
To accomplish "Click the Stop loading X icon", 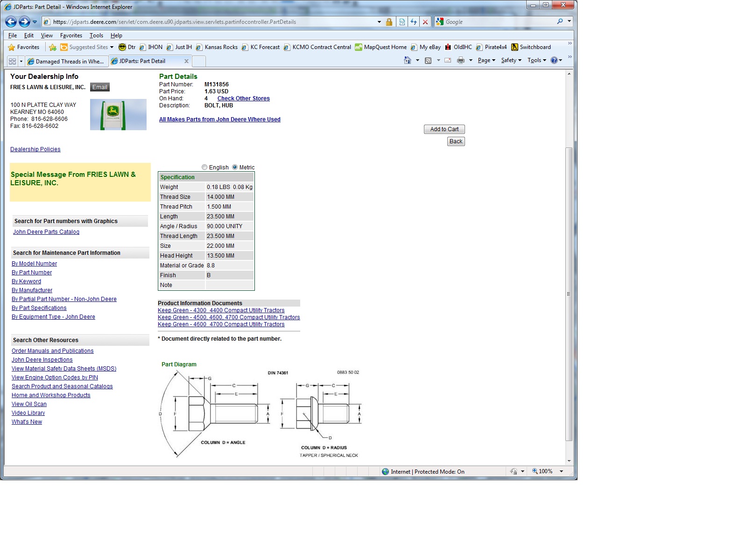I will click(425, 22).
